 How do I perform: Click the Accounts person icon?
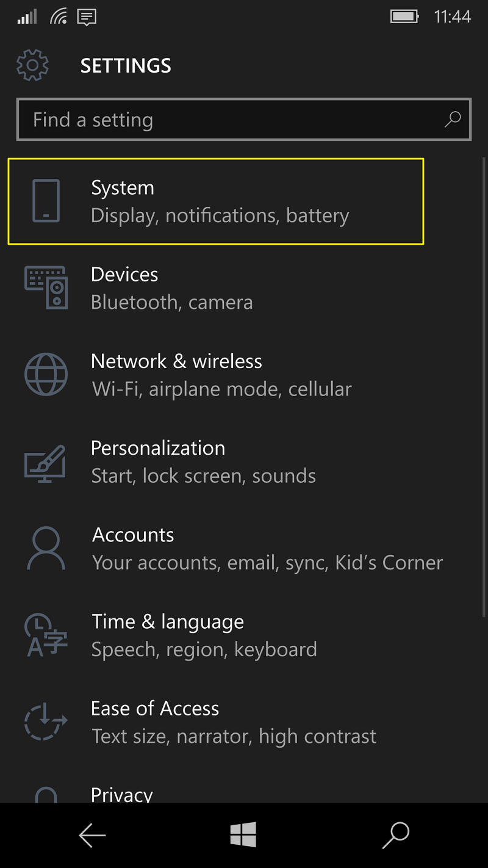pyautogui.click(x=46, y=548)
